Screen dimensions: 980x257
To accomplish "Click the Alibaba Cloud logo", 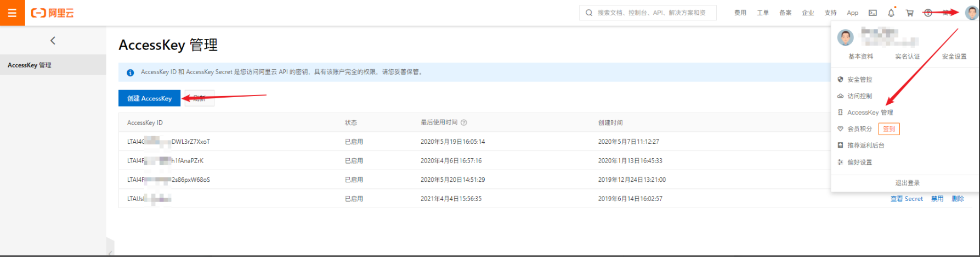I will [x=53, y=13].
